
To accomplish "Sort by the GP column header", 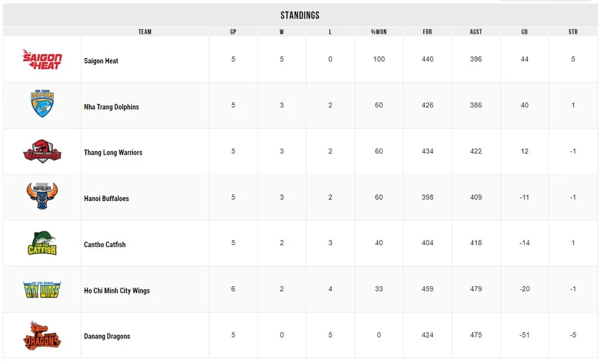I will (x=233, y=31).
